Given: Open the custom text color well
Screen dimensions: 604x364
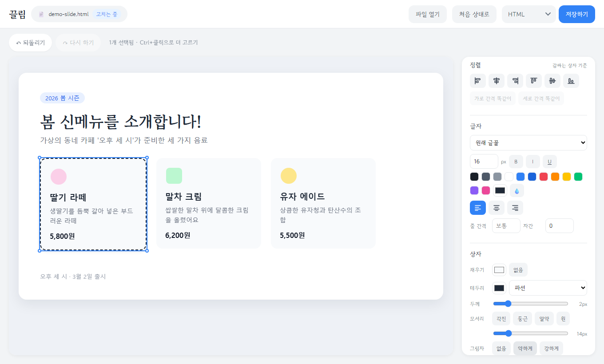Looking at the screenshot, I should (x=500, y=190).
